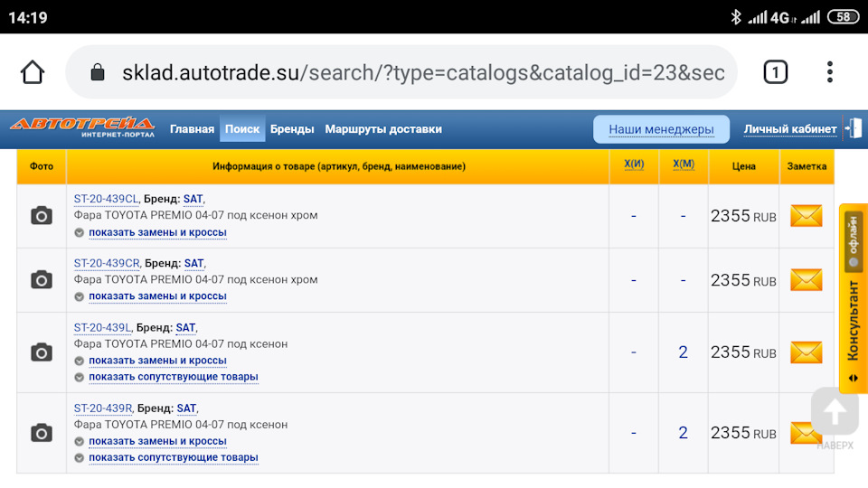Expand related products for ST-20-439R
The height and width of the screenshot is (488, 868).
174,457
